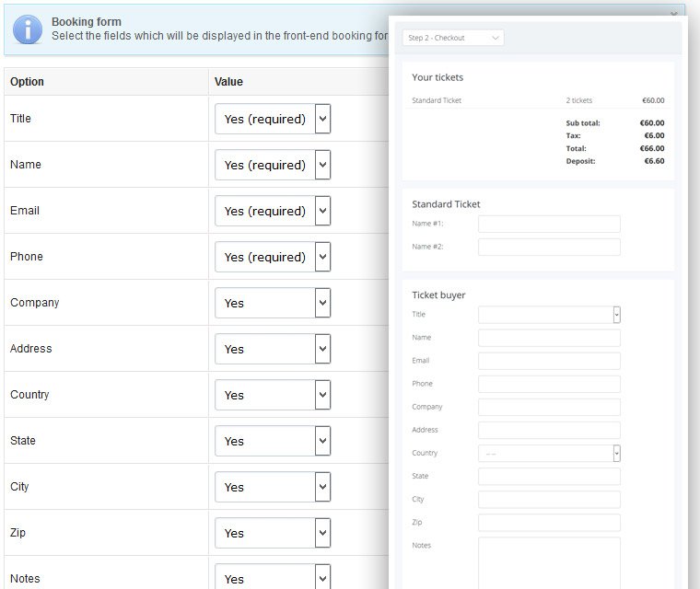700x589 pixels.
Task: Click the Ticket buyer heading
Action: 438,294
